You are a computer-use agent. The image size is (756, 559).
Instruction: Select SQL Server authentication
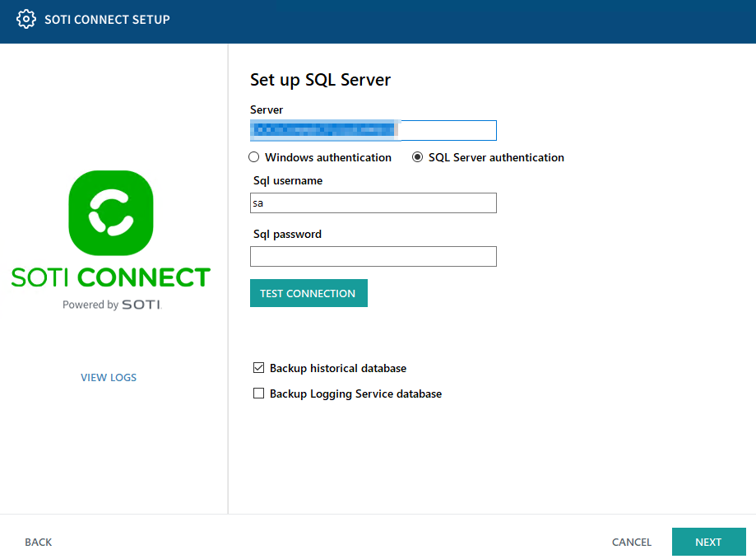coord(419,157)
